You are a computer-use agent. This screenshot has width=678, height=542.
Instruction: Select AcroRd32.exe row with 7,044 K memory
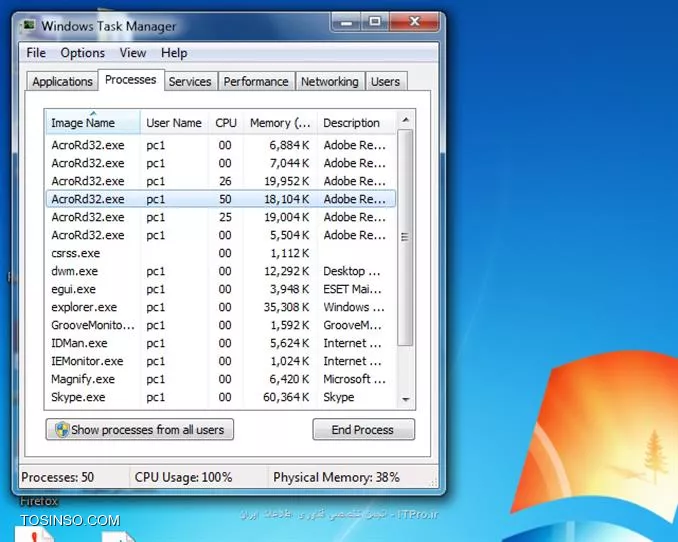click(221, 163)
